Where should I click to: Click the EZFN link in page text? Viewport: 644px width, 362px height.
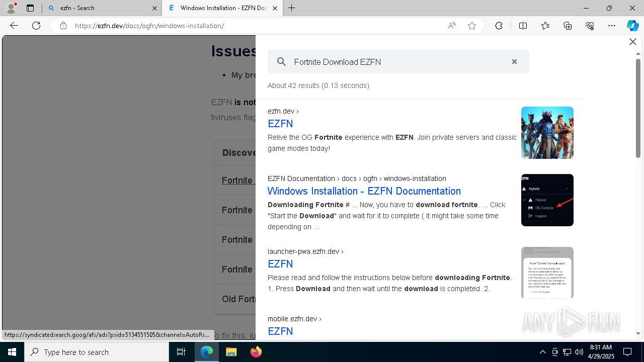point(221,102)
